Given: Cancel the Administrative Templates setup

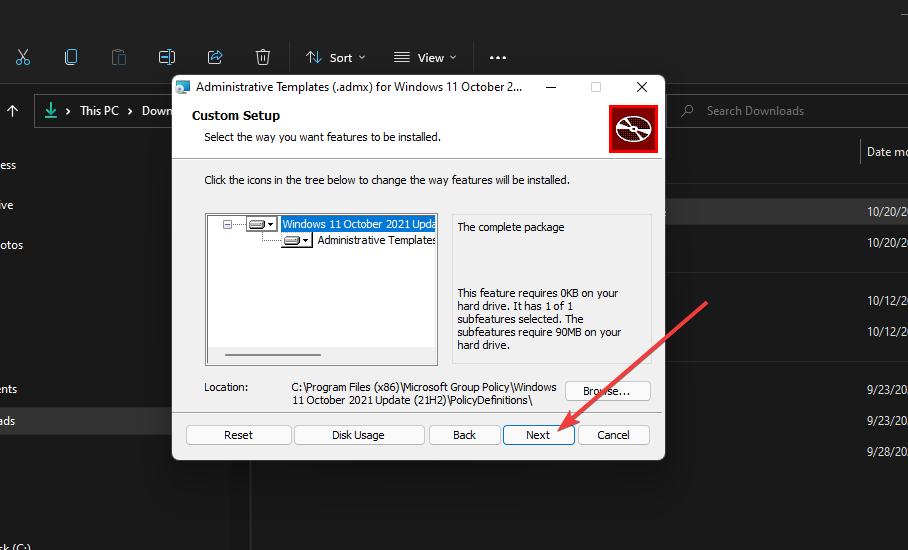Looking at the screenshot, I should (614, 435).
